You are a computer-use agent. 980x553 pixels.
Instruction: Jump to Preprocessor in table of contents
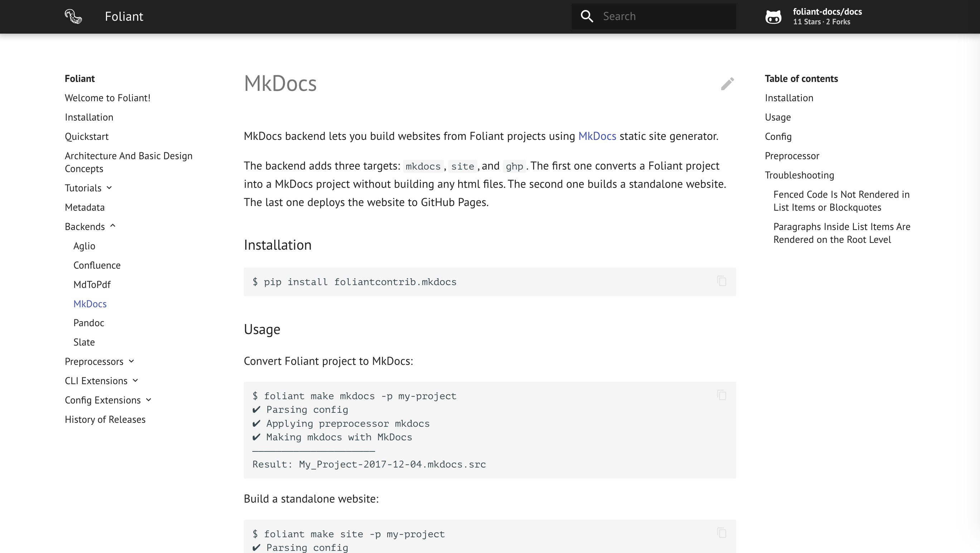click(792, 156)
